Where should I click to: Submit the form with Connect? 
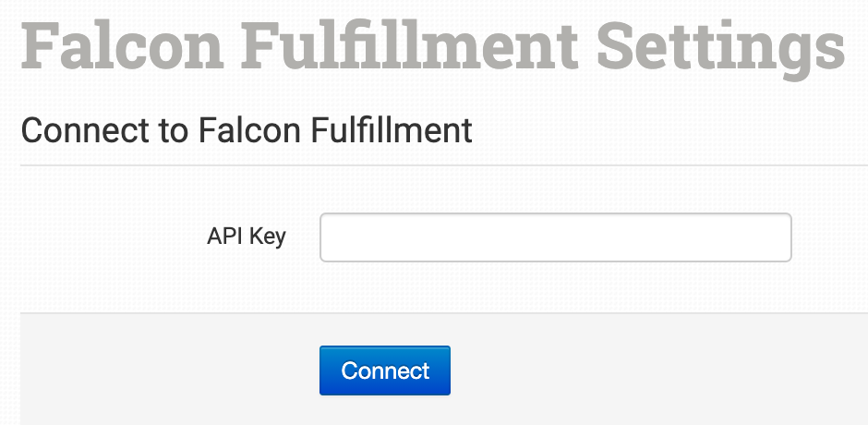pyautogui.click(x=384, y=370)
